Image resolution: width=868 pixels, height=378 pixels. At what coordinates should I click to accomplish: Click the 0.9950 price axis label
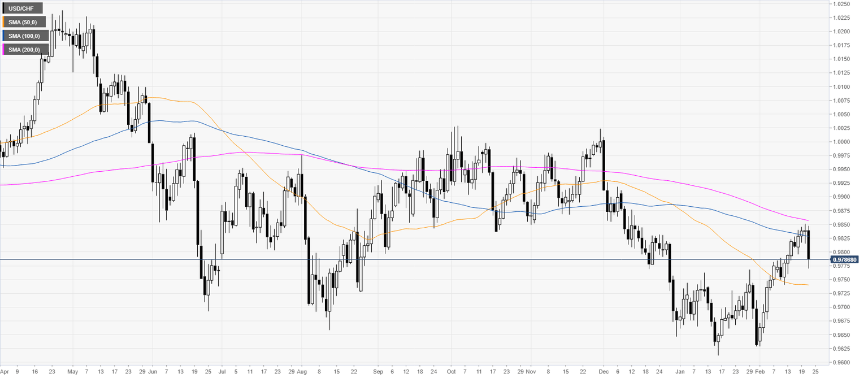coord(841,170)
